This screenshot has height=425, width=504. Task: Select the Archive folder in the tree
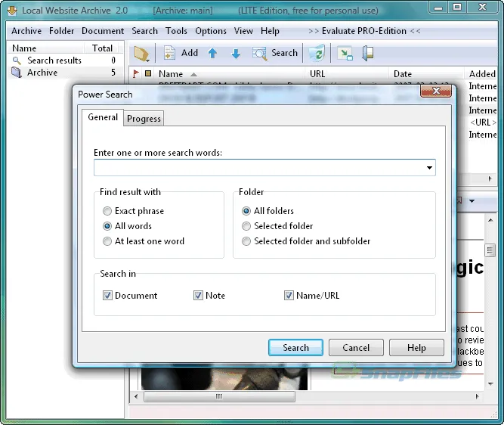pos(42,73)
